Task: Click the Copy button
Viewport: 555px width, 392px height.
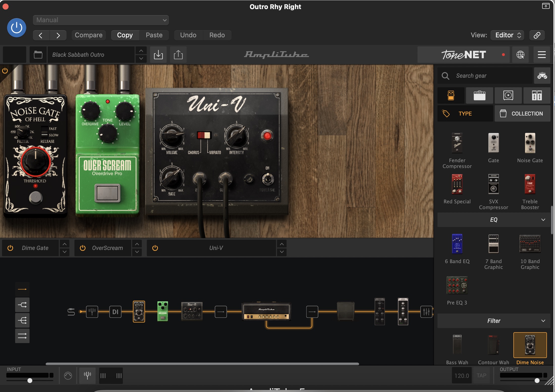Action: point(125,35)
